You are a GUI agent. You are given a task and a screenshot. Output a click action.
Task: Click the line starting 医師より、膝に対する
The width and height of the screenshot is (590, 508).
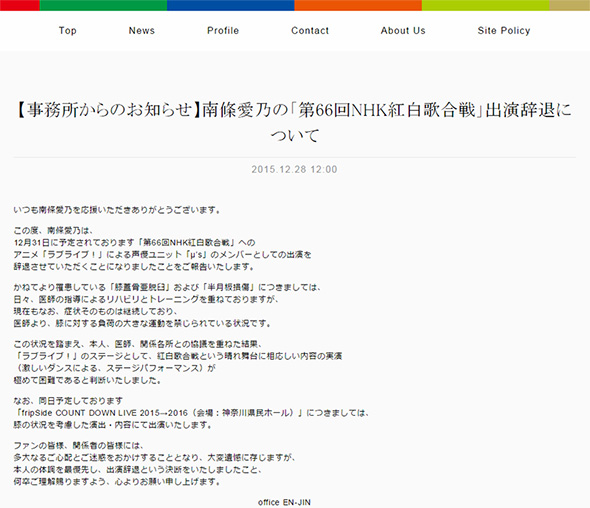click(143, 323)
